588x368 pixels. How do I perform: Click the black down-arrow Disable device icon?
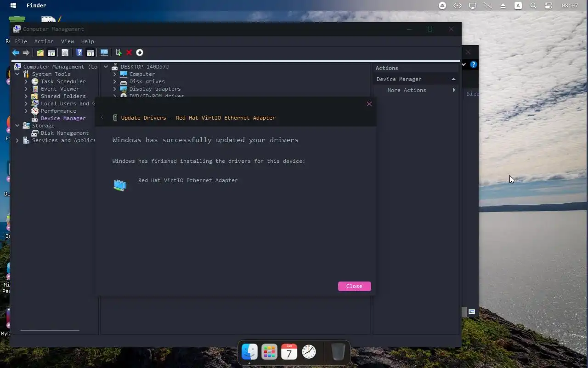point(140,52)
